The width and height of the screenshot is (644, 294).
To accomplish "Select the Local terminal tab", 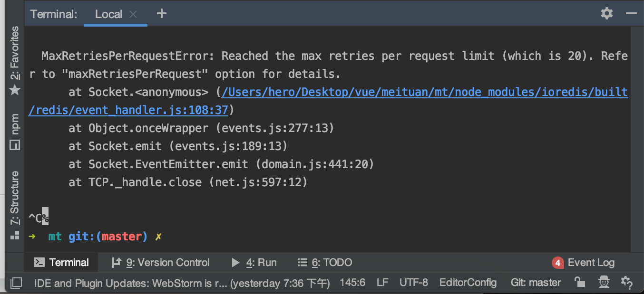I will [108, 14].
